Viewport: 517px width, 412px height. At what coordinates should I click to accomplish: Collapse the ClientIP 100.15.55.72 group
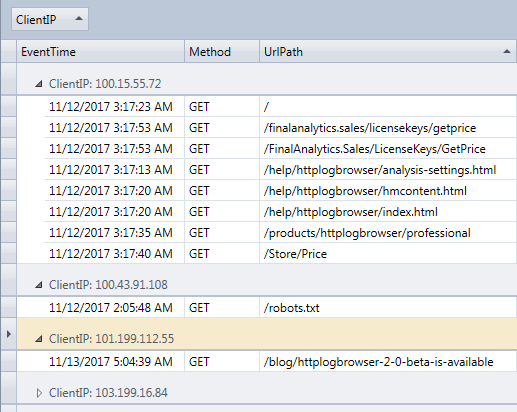pyautogui.click(x=39, y=84)
